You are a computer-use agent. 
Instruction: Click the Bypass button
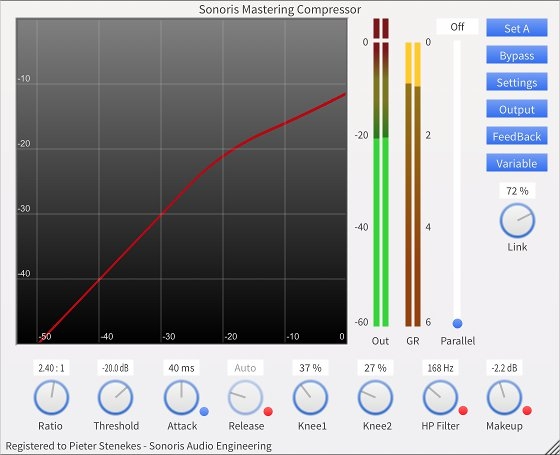[517, 55]
